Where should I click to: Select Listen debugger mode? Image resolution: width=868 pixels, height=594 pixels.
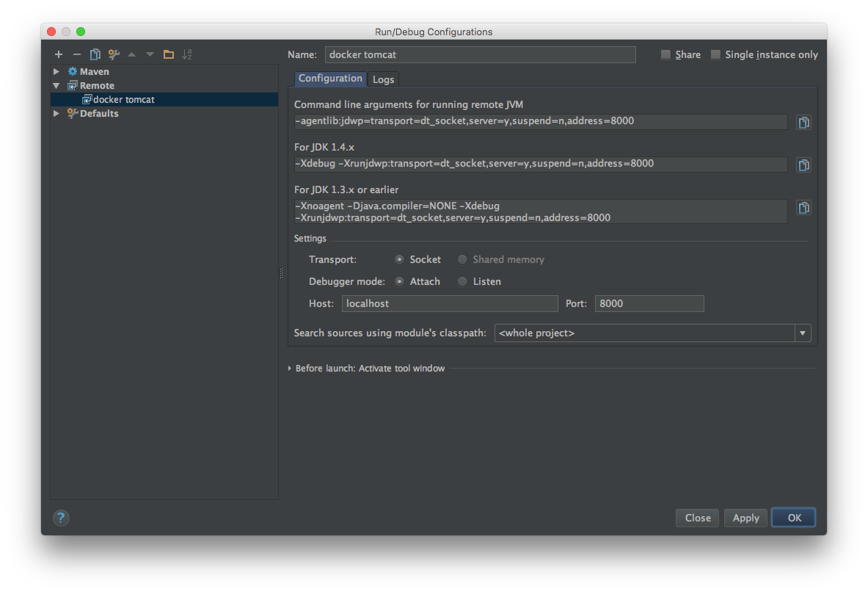462,281
